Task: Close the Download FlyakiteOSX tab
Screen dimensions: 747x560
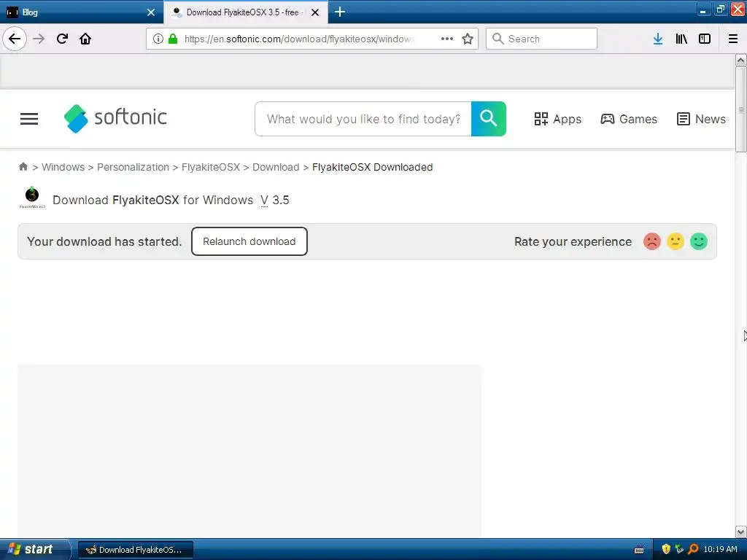Action: coord(315,12)
